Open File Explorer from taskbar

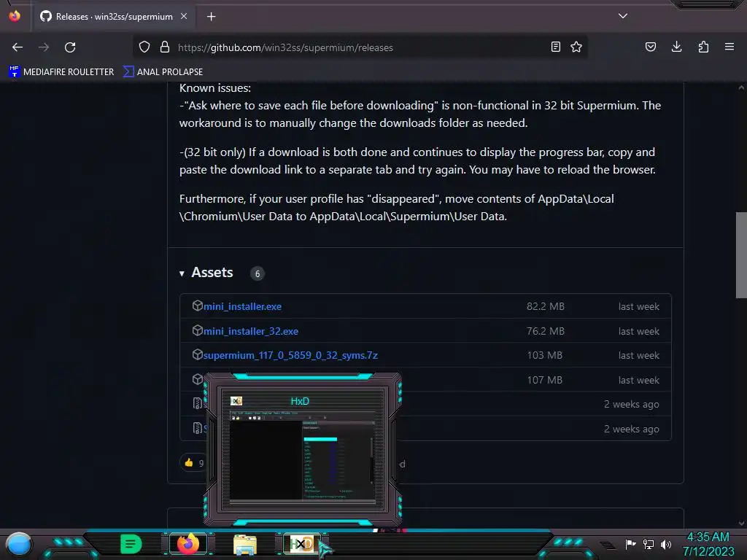tap(245, 544)
